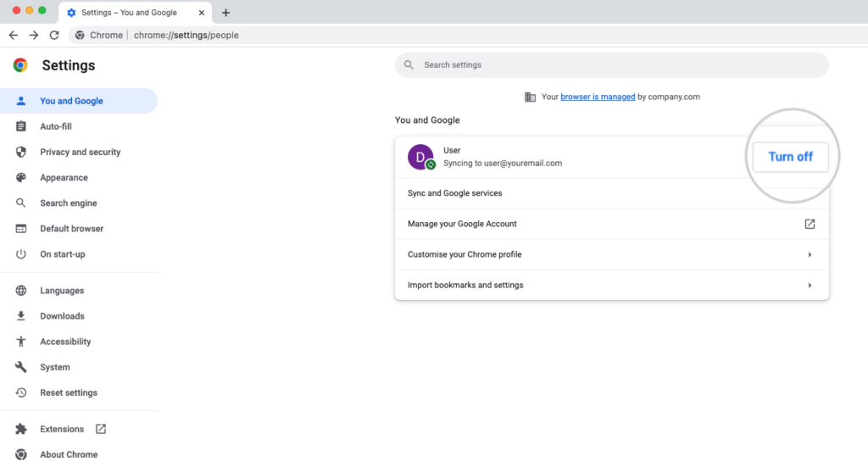Open Accessibility settings section
This screenshot has width=868, height=473.
pyautogui.click(x=79, y=341)
